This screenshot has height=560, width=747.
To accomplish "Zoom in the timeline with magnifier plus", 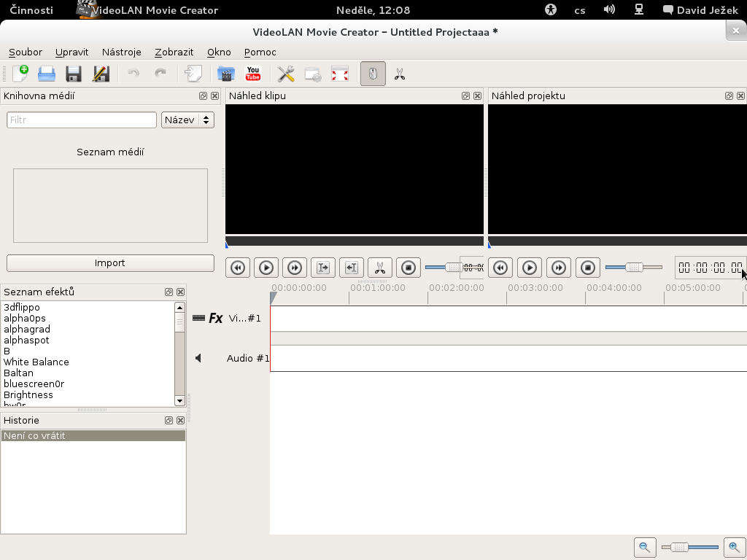I will coord(735,547).
